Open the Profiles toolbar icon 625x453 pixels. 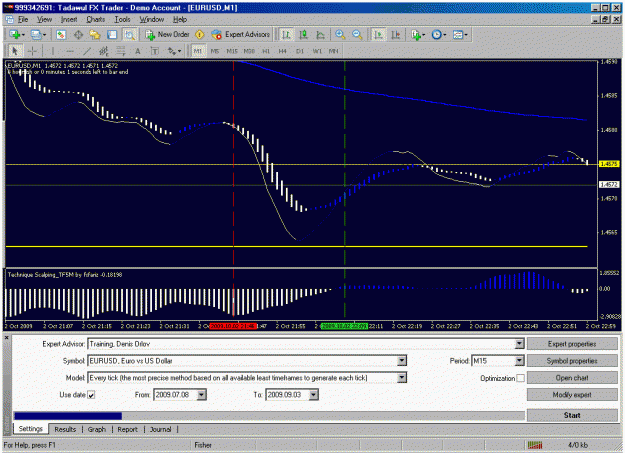(38, 35)
